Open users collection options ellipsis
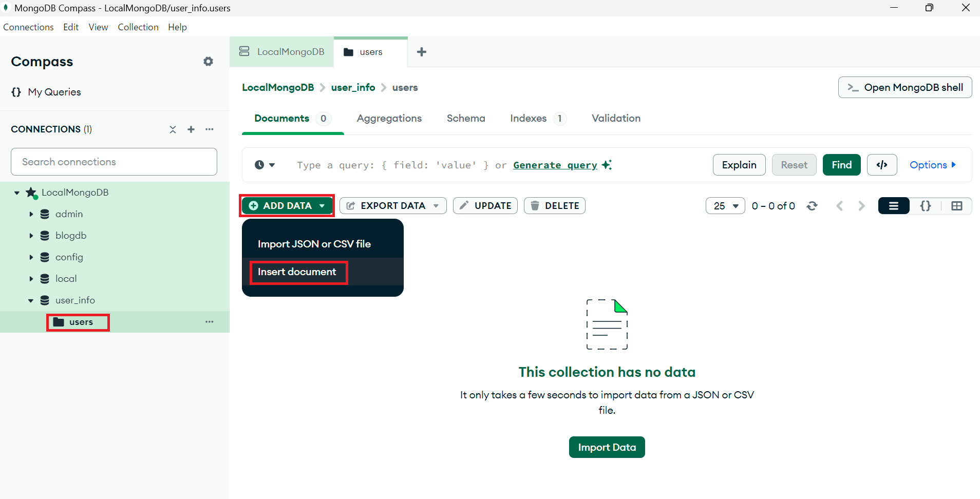This screenshot has width=980, height=499. [x=210, y=322]
